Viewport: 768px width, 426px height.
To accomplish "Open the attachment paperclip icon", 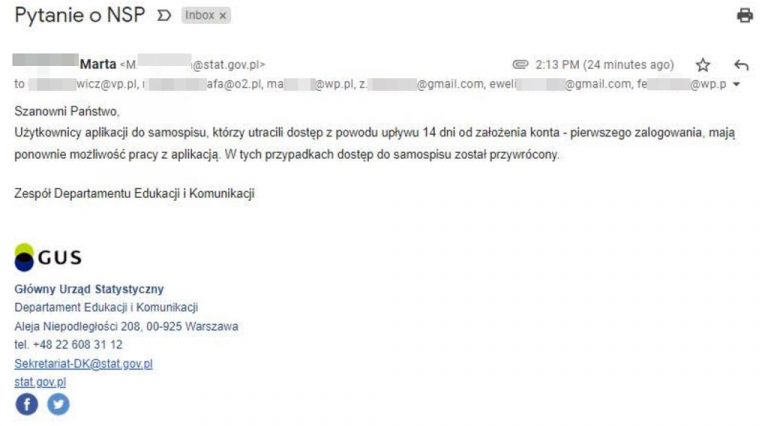I will tap(520, 64).
